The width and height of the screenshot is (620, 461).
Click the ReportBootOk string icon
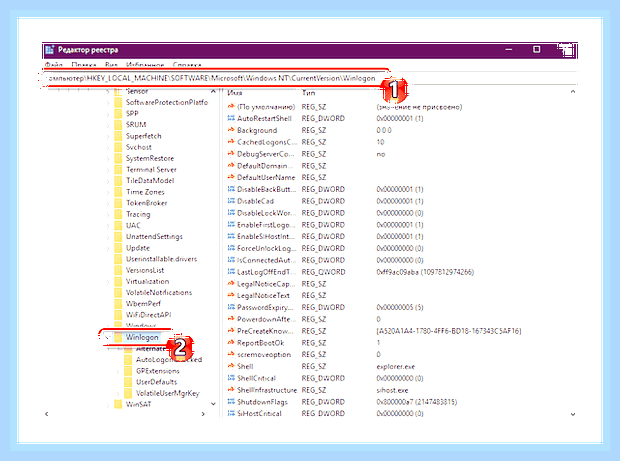point(231,343)
